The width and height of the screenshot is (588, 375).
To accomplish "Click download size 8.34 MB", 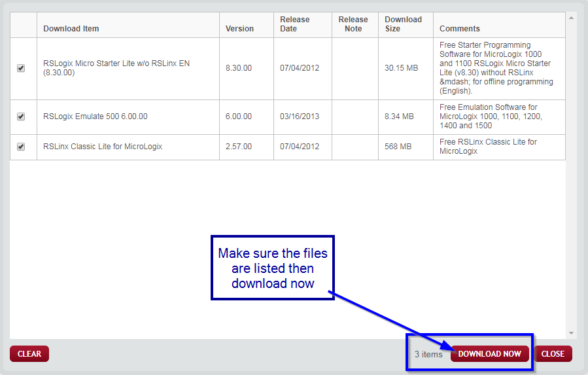I will tap(399, 116).
